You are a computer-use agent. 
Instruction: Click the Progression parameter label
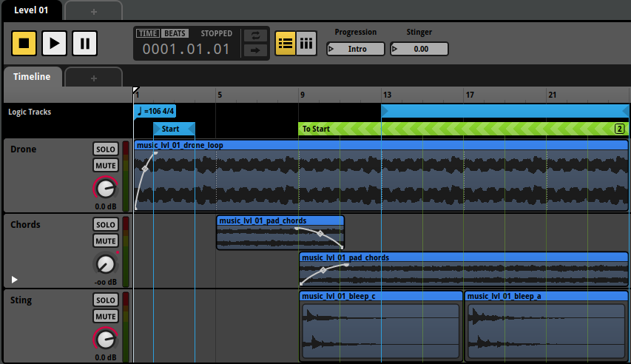click(x=356, y=33)
